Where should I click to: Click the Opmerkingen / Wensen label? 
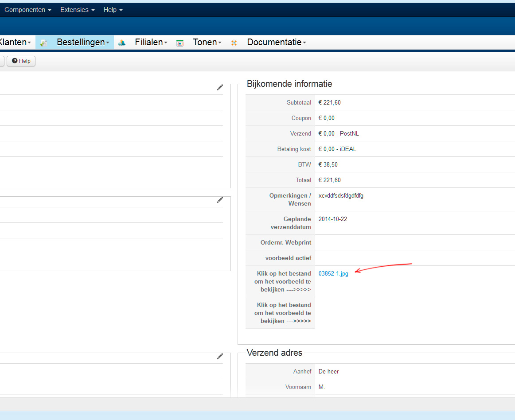(290, 200)
